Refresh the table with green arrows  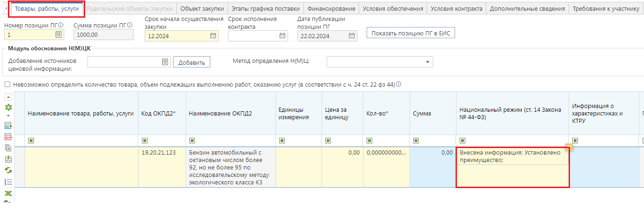pyautogui.click(x=8, y=170)
